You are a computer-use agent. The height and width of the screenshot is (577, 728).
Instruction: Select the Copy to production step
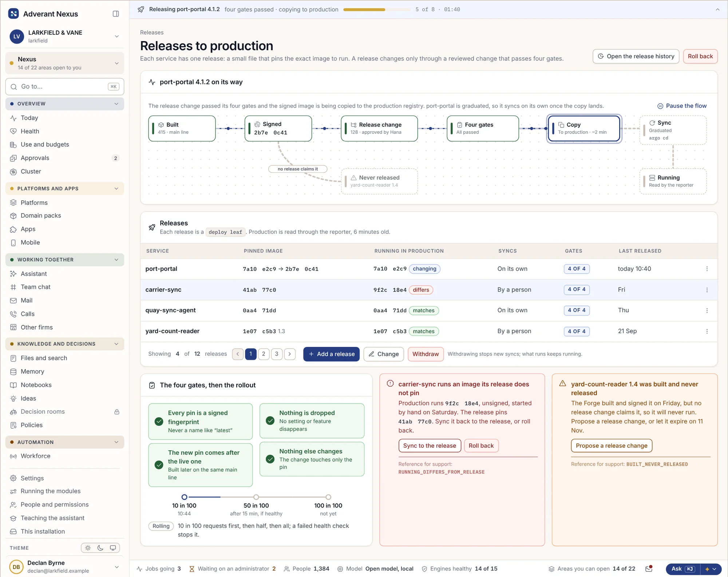pyautogui.click(x=584, y=128)
